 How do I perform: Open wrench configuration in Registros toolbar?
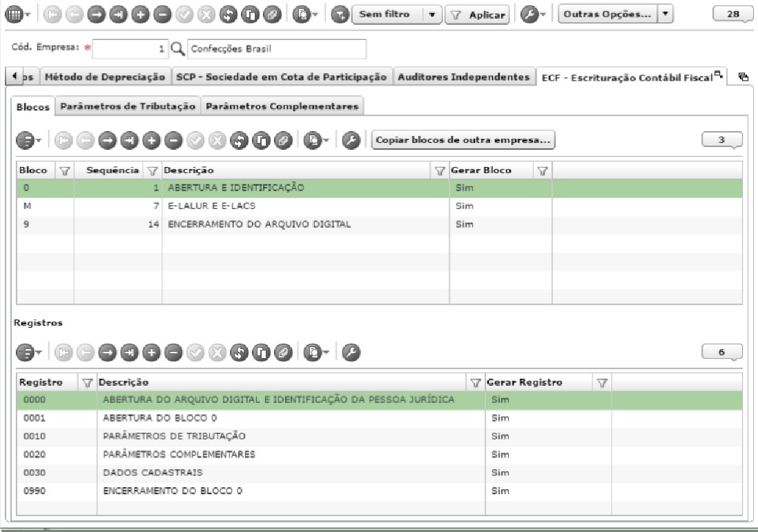coord(351,353)
